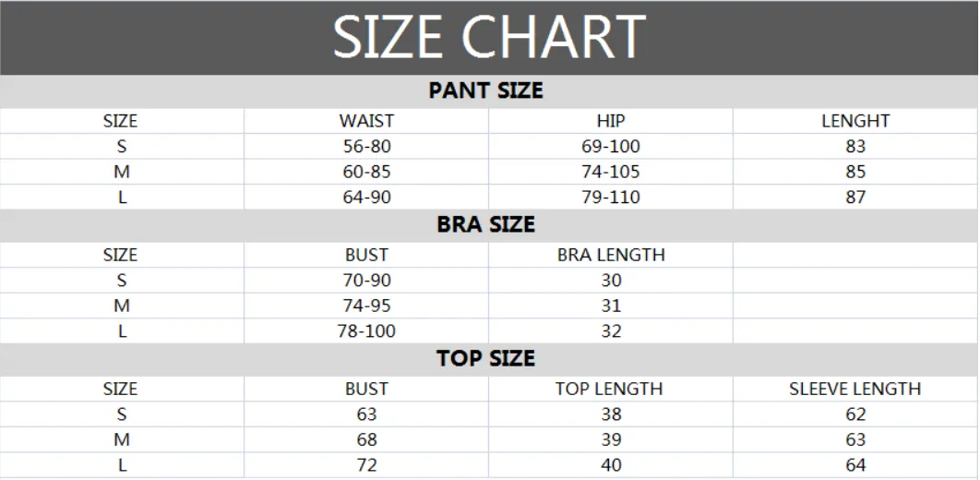Select the BRA SIZE section header
This screenshot has width=980, height=480.
click(489, 225)
